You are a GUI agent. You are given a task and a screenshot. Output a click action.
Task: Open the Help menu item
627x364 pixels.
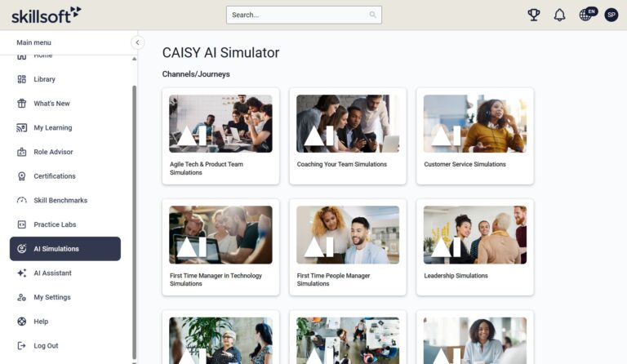coord(41,322)
